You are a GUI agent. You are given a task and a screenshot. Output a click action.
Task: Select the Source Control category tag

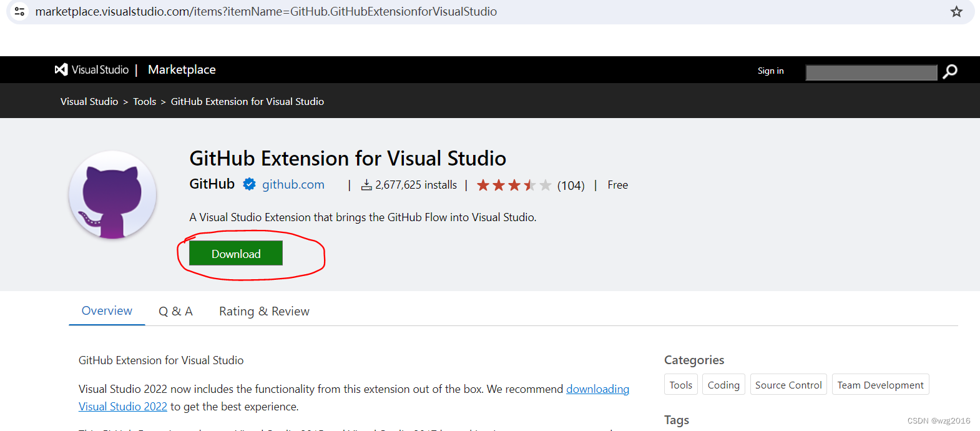(788, 384)
